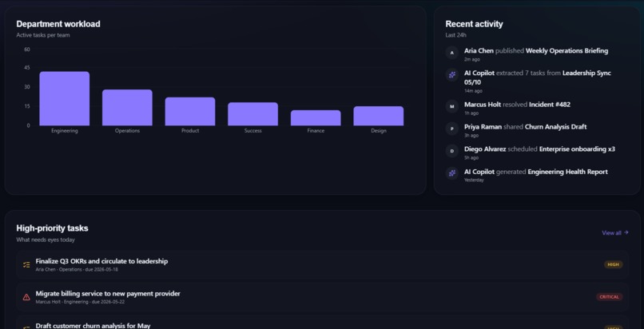Click Diego Alvarez avatar in recent activity

[451, 151]
